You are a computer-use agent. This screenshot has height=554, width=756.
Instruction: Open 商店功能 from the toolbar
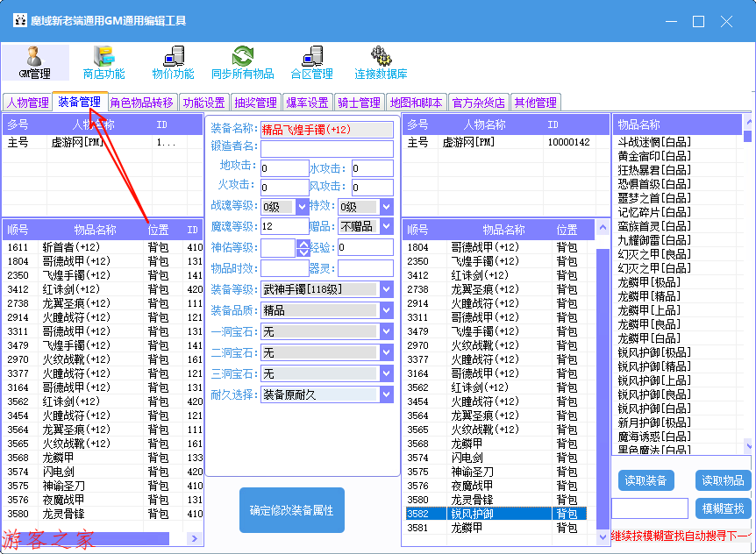click(103, 62)
